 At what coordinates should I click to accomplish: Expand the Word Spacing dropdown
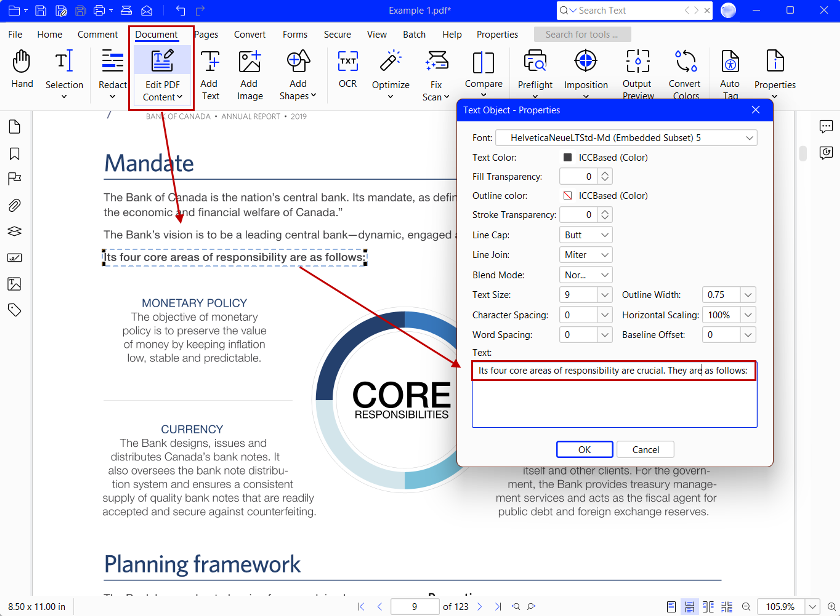click(x=605, y=335)
